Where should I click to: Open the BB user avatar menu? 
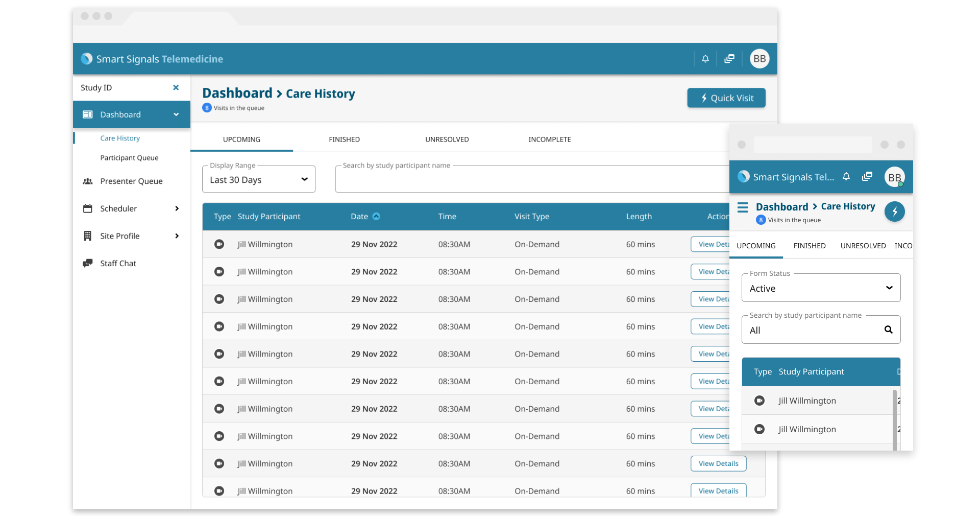(759, 59)
